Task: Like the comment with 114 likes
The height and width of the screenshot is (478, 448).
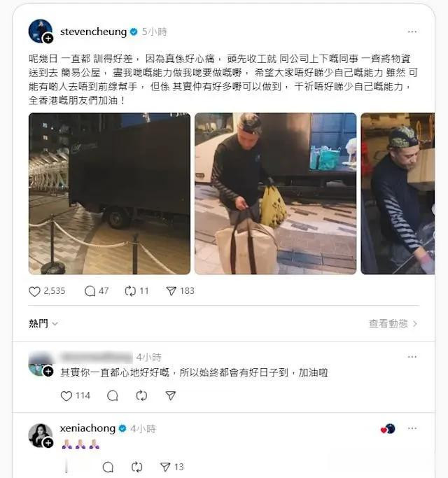Action: tap(66, 396)
